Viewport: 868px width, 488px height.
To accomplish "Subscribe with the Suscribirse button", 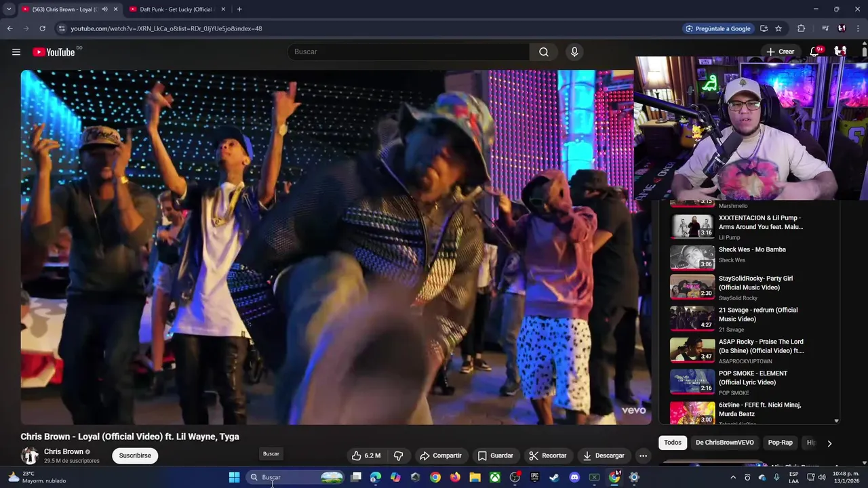I will coord(135,455).
